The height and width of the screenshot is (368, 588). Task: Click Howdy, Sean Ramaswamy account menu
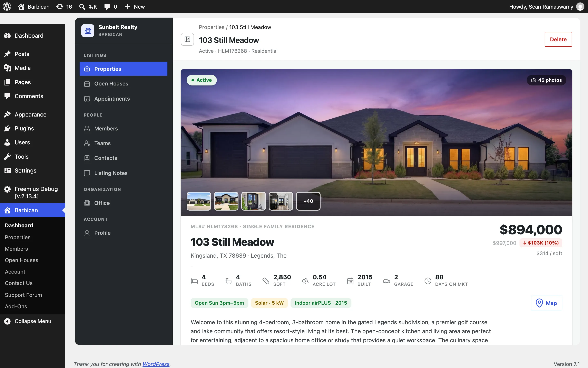coord(546,7)
